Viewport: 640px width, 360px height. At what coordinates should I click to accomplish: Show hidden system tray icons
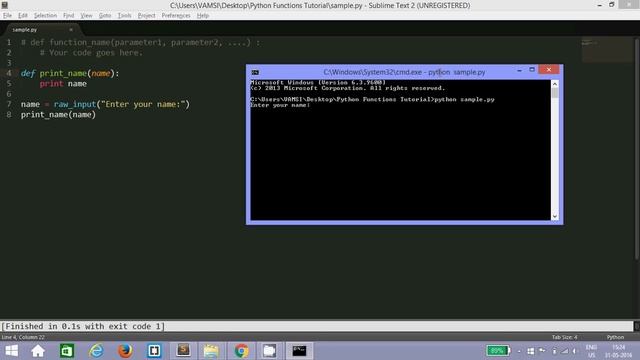(x=519, y=351)
